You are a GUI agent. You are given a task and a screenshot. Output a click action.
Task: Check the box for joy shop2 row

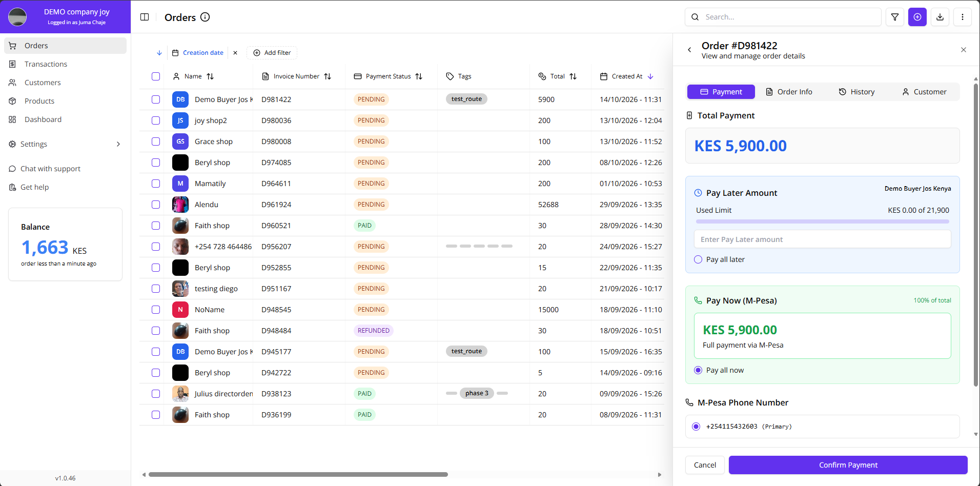156,120
